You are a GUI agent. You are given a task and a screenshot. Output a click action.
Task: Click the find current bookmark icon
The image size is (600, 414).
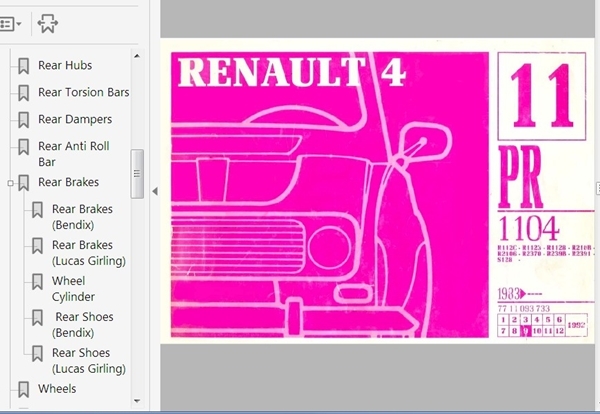point(48,24)
